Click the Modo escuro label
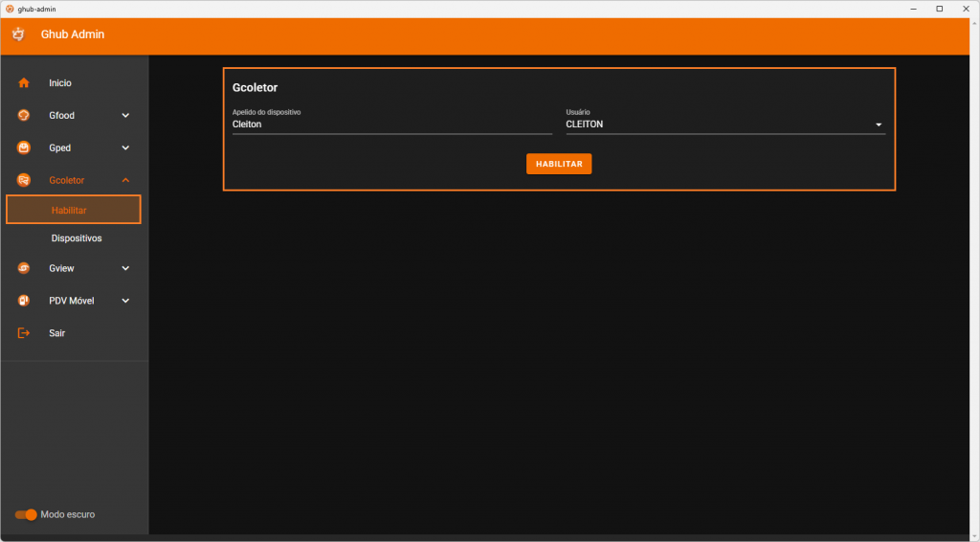The height and width of the screenshot is (542, 980). click(x=68, y=514)
